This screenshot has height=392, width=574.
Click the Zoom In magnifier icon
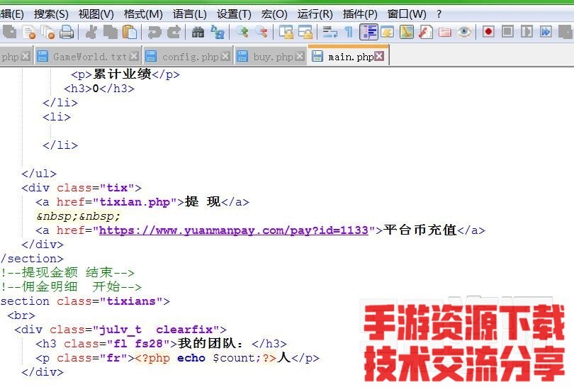point(242,32)
